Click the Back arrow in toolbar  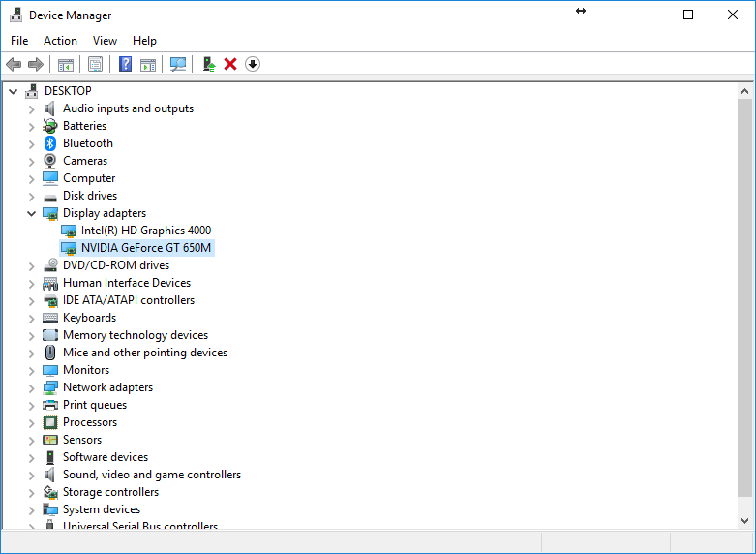pos(14,64)
